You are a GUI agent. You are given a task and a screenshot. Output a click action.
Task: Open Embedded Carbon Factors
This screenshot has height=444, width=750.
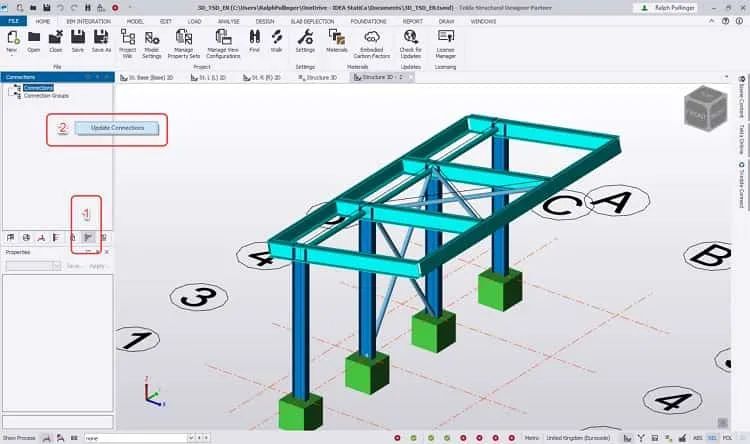[372, 44]
